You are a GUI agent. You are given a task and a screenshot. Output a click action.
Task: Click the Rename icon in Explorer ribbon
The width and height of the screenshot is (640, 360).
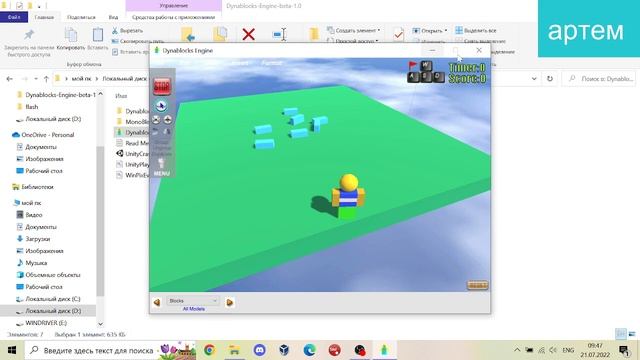[280, 34]
